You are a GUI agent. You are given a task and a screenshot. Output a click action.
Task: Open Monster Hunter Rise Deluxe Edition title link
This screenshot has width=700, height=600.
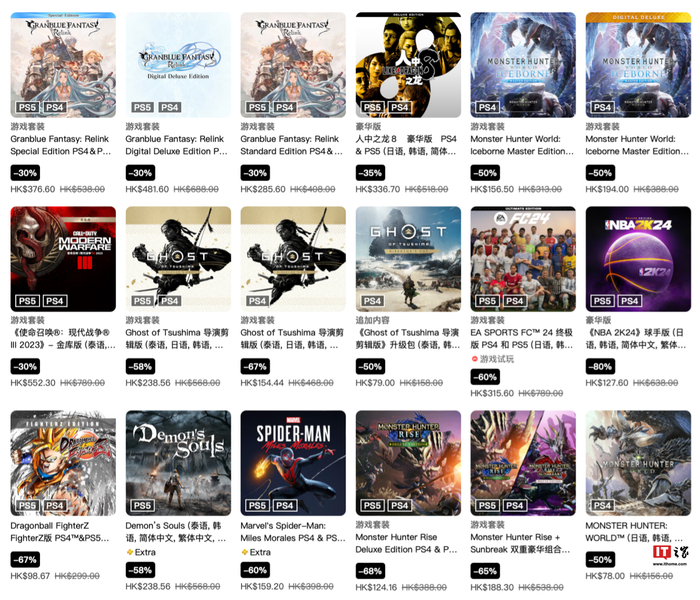click(x=406, y=543)
